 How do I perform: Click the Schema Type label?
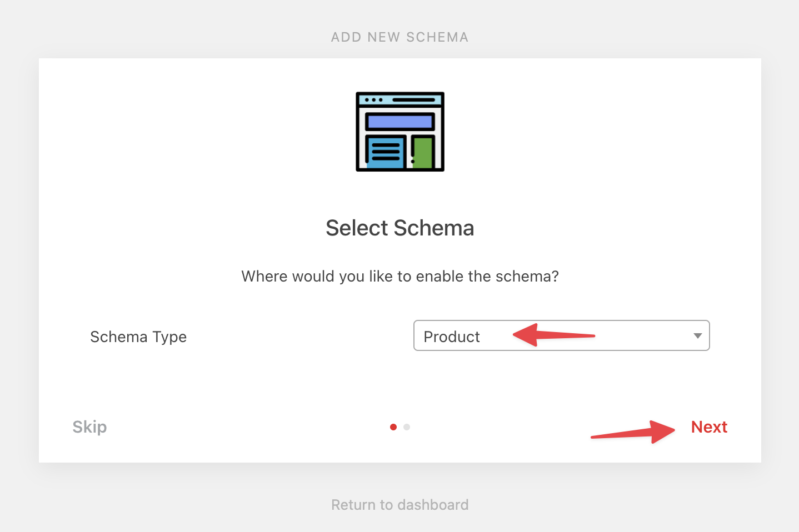138,337
